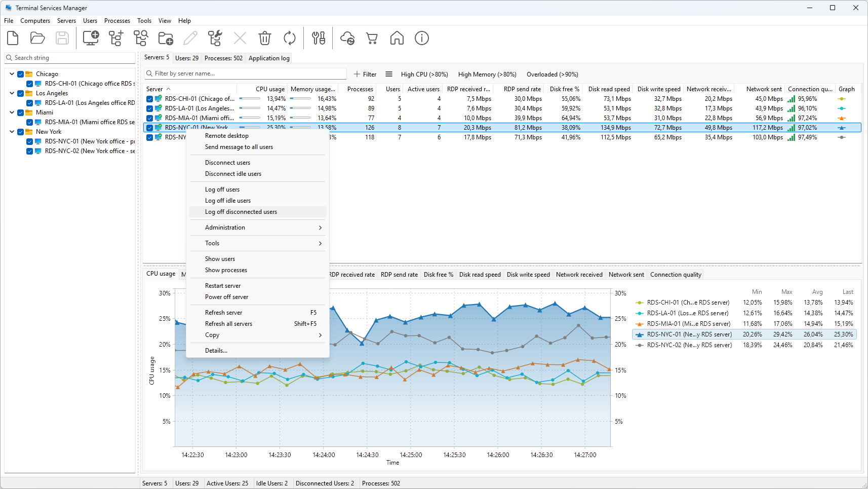Uncheck the Miami group checkbox
868x489 pixels.
pos(21,112)
